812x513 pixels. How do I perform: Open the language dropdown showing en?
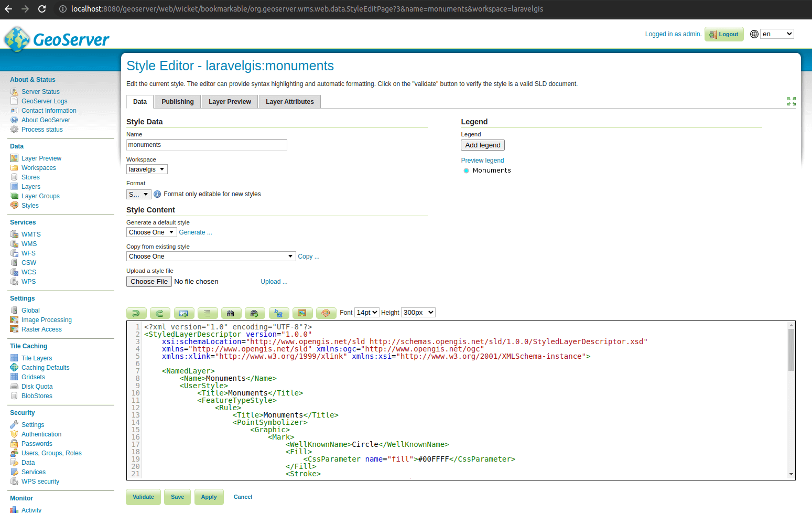coord(777,34)
